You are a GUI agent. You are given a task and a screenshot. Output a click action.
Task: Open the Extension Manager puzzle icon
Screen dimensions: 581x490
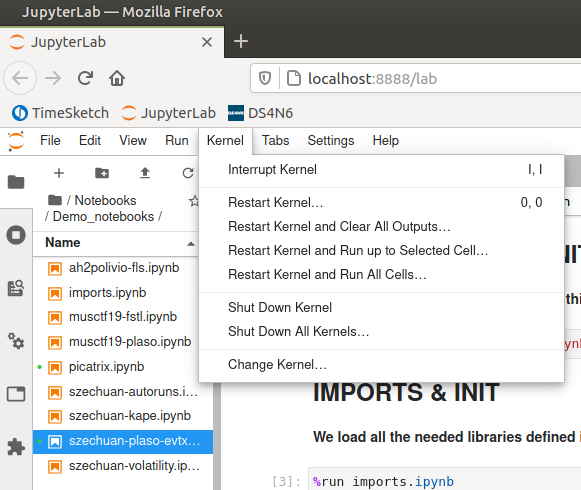[16, 447]
